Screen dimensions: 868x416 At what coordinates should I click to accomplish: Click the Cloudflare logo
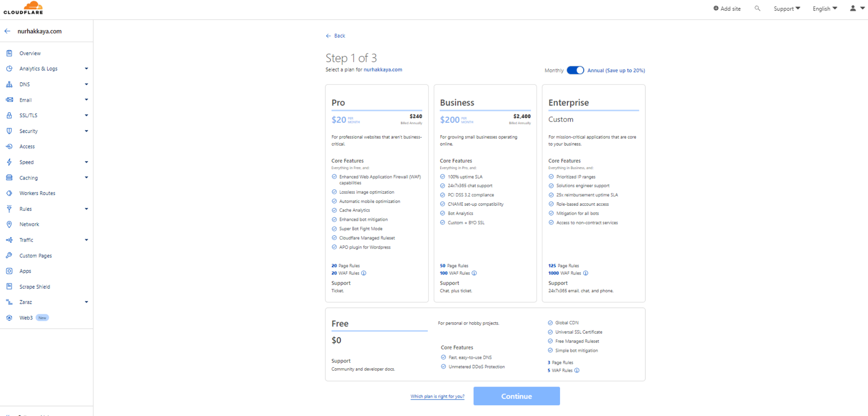tap(23, 8)
